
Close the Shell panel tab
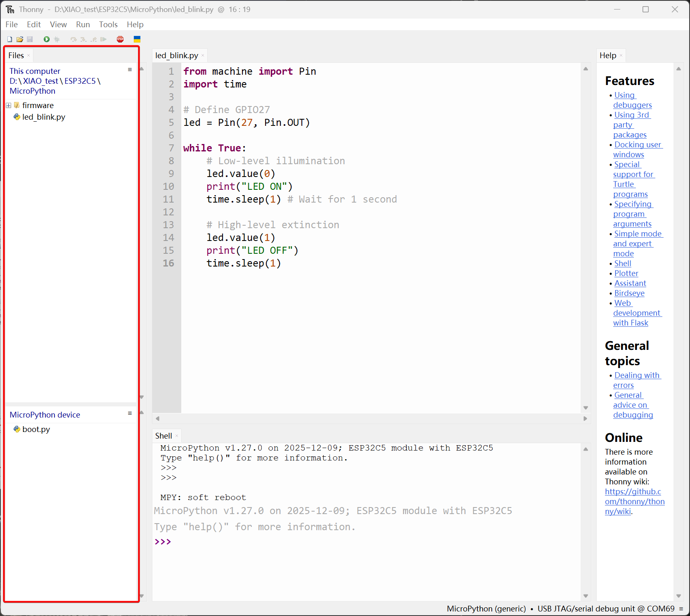(x=177, y=436)
